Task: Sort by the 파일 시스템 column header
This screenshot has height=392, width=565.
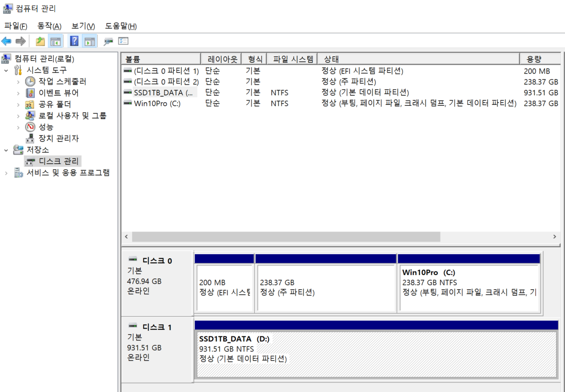Action: point(292,59)
